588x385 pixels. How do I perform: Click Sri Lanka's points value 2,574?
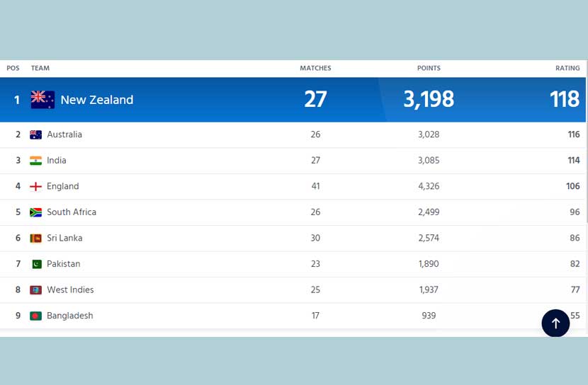[x=429, y=238]
